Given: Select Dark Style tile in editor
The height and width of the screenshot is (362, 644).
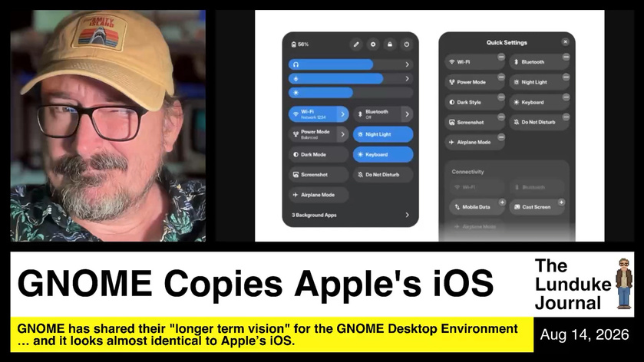Looking at the screenshot, I should tap(474, 102).
